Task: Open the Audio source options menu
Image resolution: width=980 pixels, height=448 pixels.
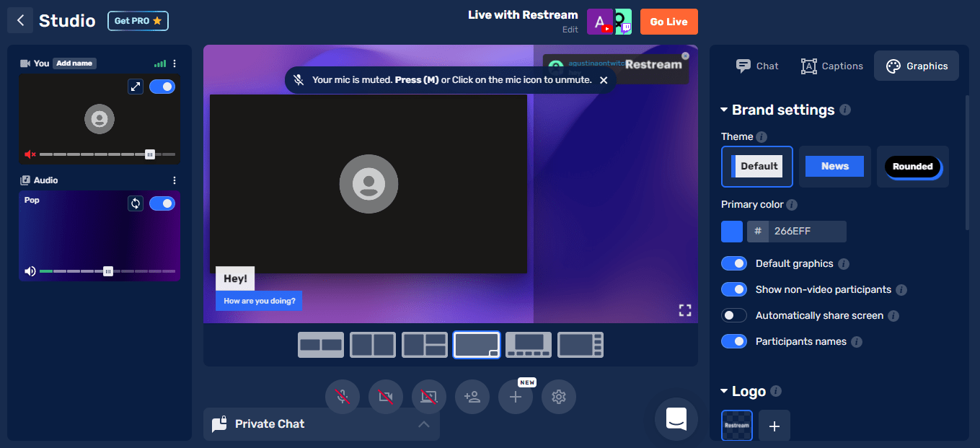Action: tap(175, 180)
